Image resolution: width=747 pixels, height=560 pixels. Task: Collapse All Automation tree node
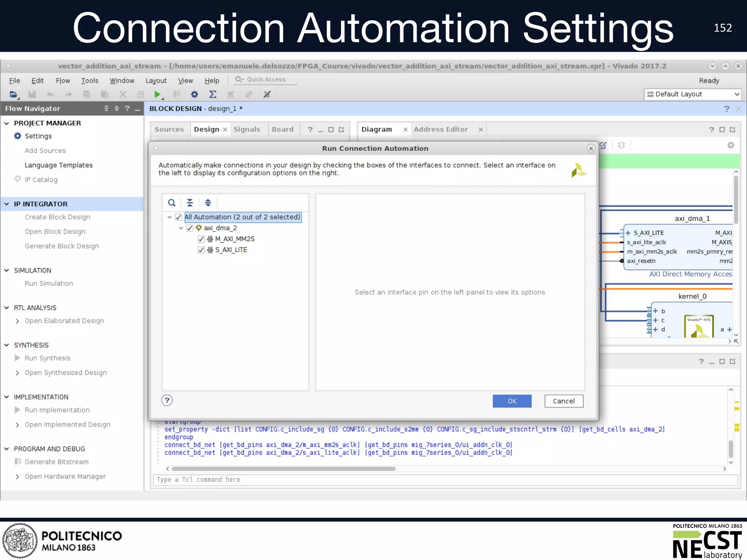[x=170, y=217]
